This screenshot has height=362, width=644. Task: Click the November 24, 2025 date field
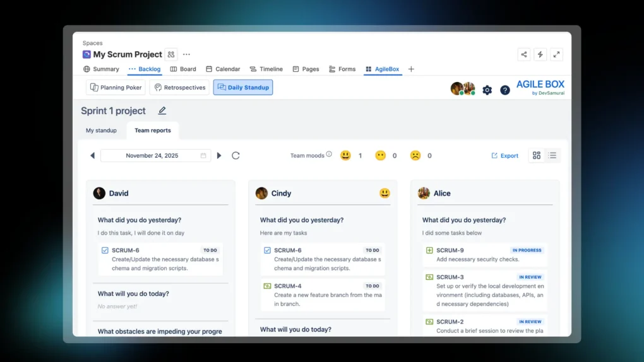coord(156,156)
